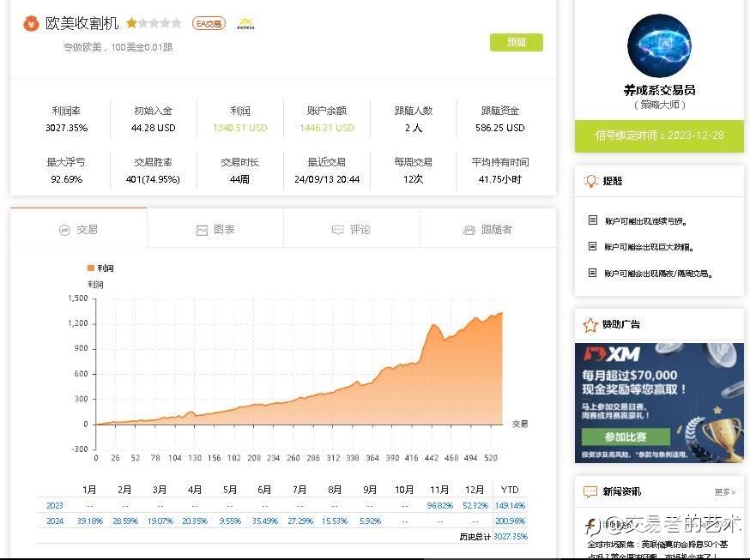This screenshot has width=750, height=560.
Task: Click the document icon beside 隔夜/隔周交易 warning
Action: pos(592,273)
